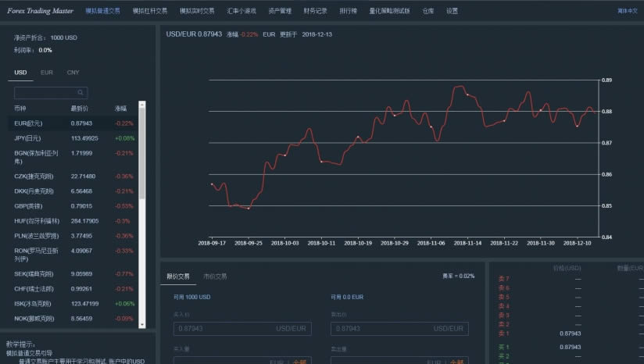Viewport: 644px width, 364px height.
Task: Click the orange 全部 link in buy amount
Action: click(x=300, y=362)
